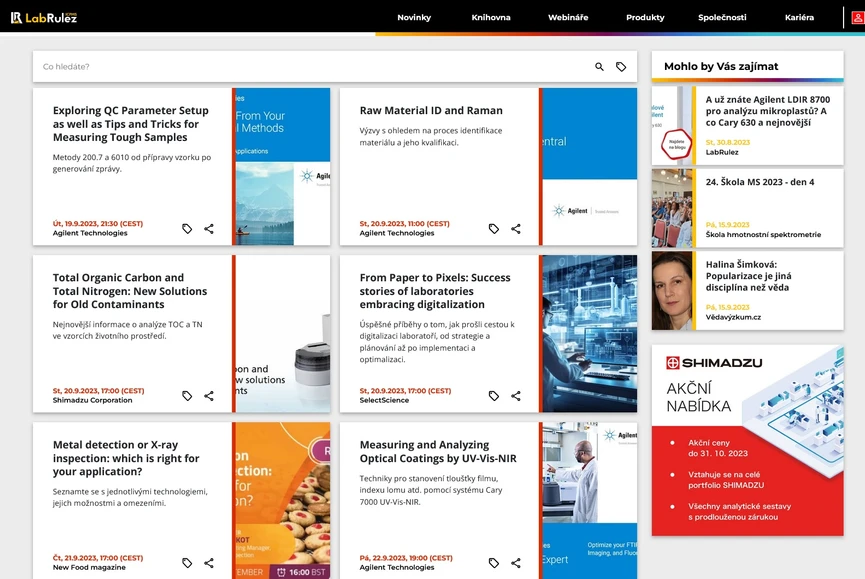
Task: Click the Exploring QC Parameter webinar thumbnail
Action: (283, 167)
